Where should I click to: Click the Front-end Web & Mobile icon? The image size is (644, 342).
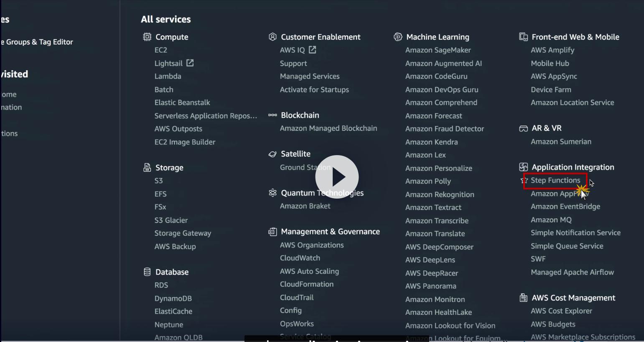(x=523, y=37)
